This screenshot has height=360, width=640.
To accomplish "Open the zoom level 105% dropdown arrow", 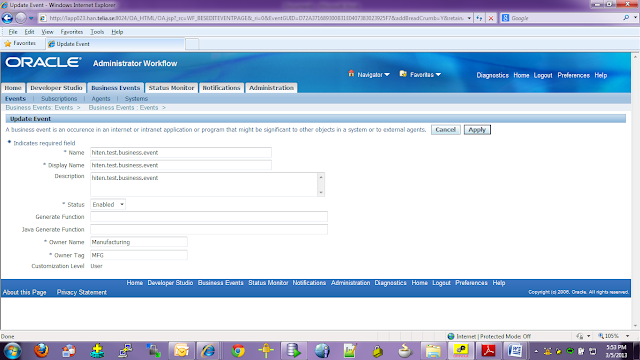I will pyautogui.click(x=627, y=336).
